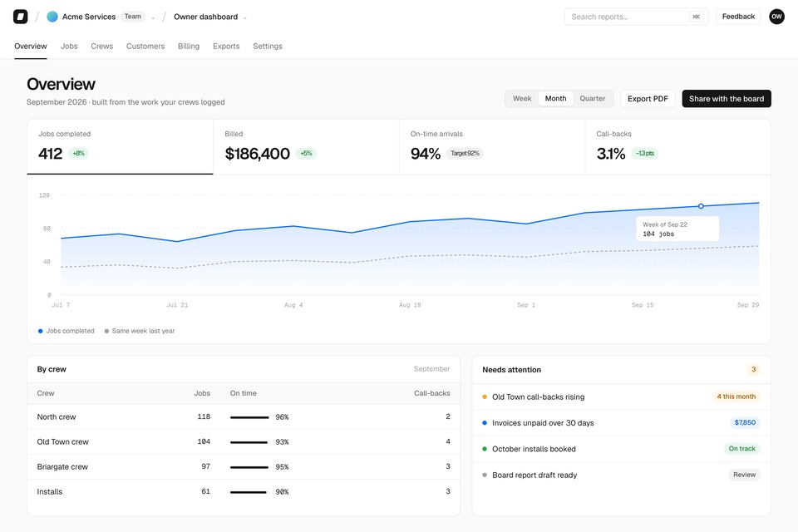Open Board report draft ready item
The height and width of the screenshot is (532, 798).
click(622, 475)
